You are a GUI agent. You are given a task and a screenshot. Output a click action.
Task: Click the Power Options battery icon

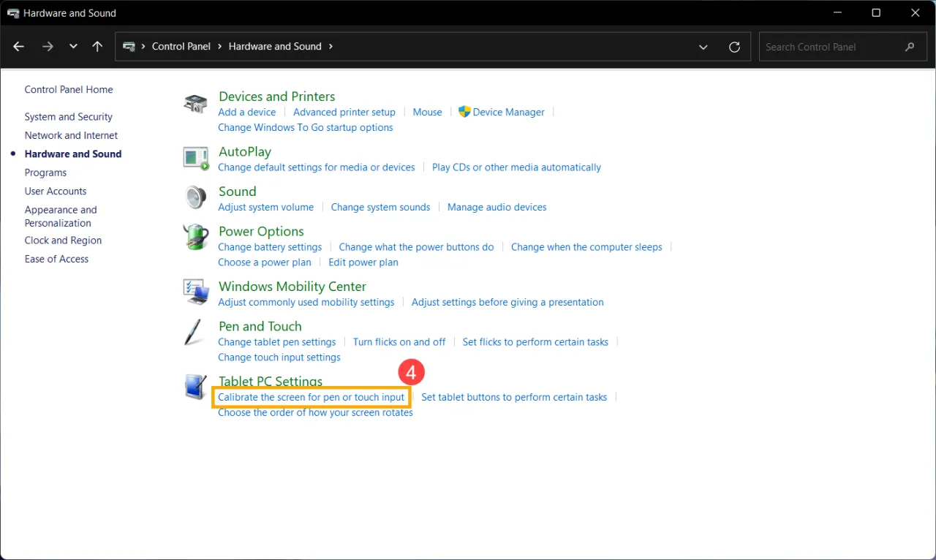195,237
